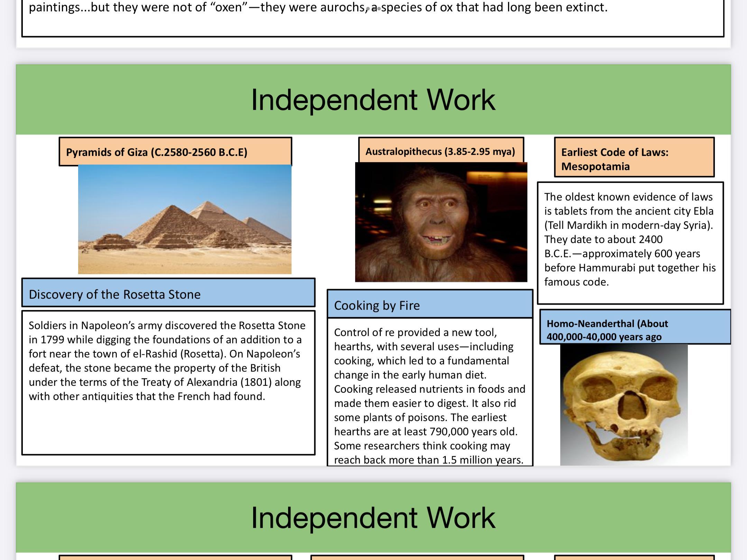747x560 pixels.
Task: Click the Discovery of the Rosetta Stone heading
Action: click(168, 294)
